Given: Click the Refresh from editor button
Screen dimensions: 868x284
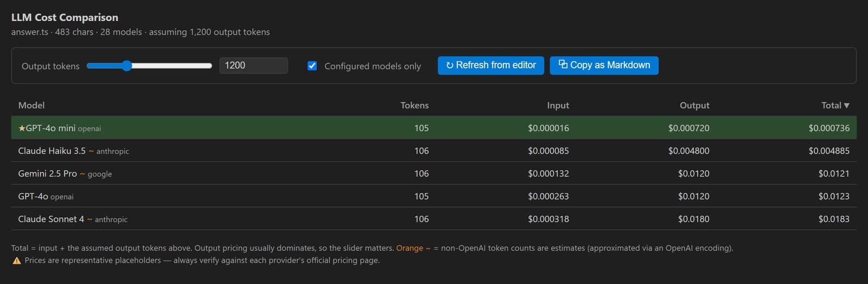Looking at the screenshot, I should click(491, 65).
